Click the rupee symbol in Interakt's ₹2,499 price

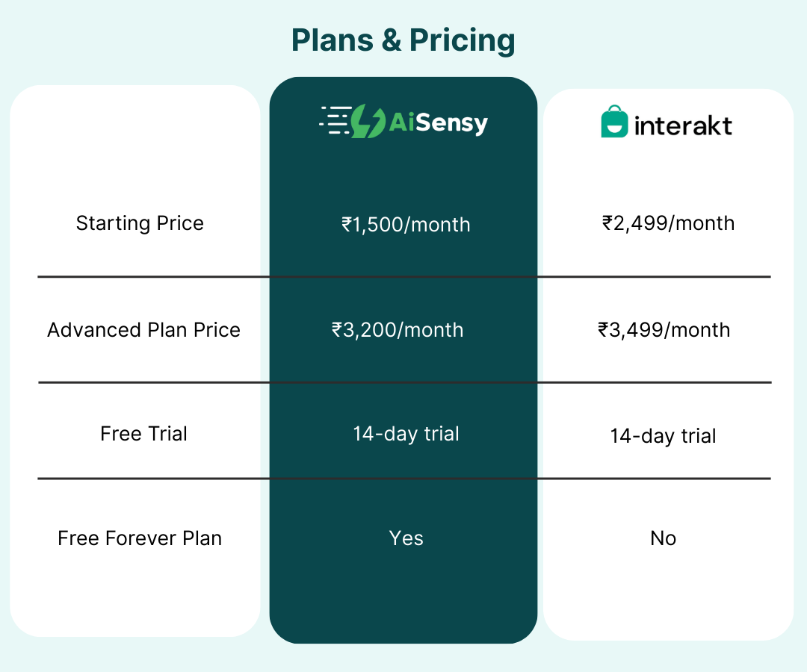coord(607,223)
